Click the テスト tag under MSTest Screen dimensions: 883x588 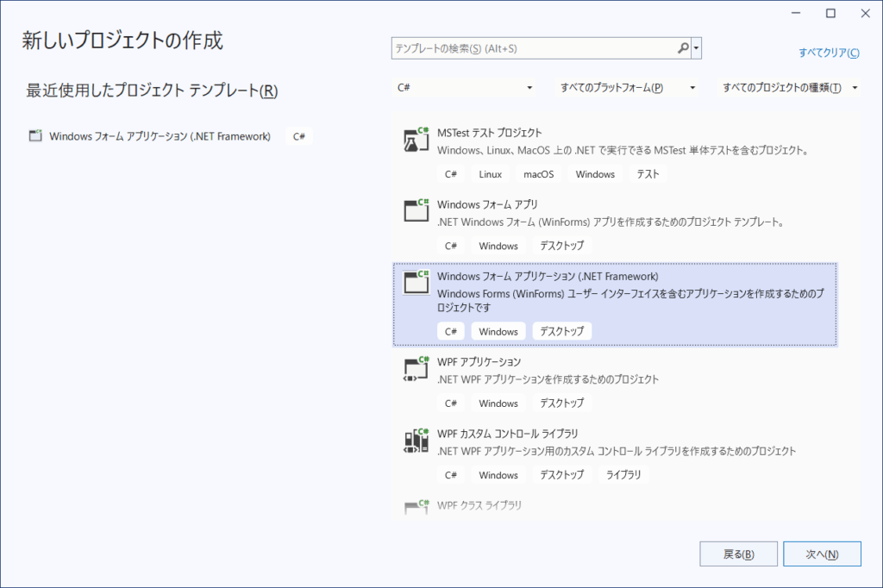point(648,174)
